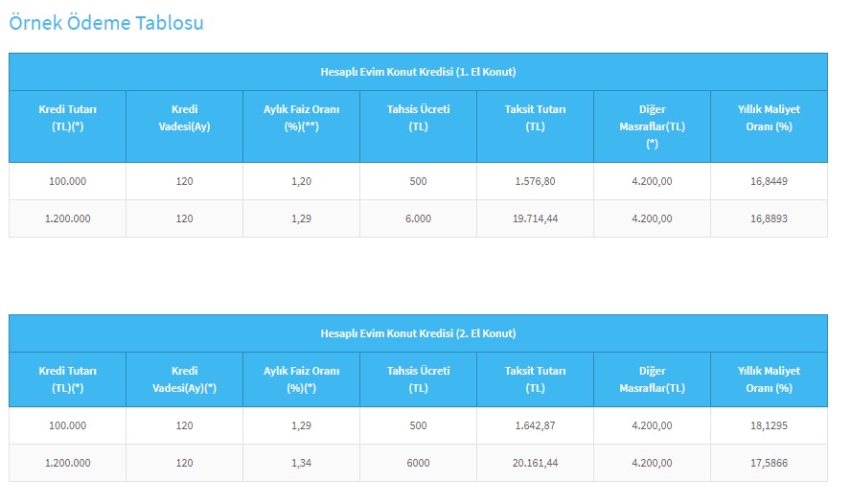Click the 1,34 monthly interest rate cell
The height and width of the screenshot is (504, 851).
point(301,463)
